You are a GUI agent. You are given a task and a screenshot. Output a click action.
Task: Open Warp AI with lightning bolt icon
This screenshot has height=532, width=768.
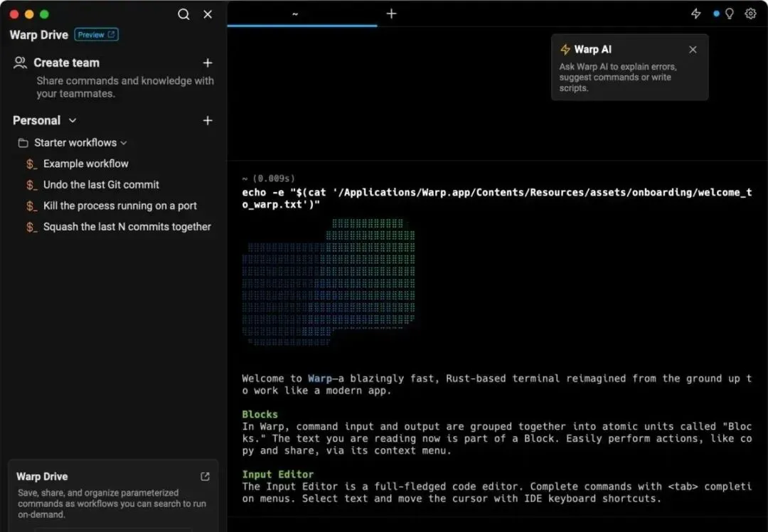click(x=696, y=14)
